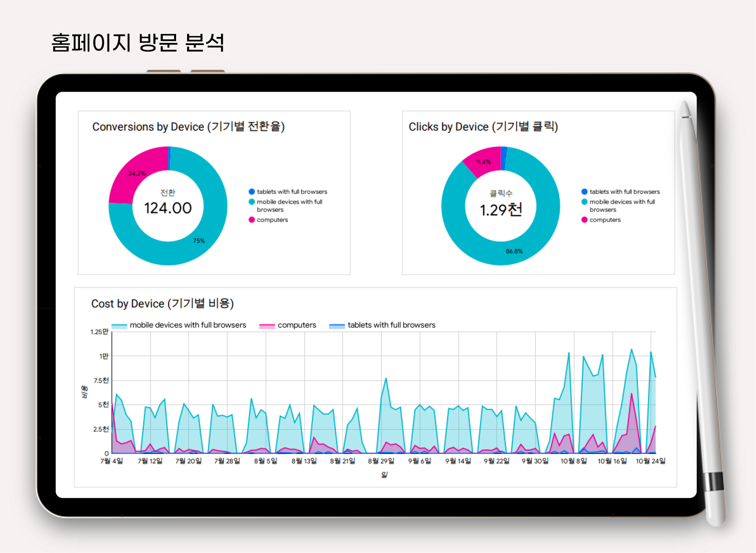Click the 124.00 conversions total value
This screenshot has height=553, width=756.
[168, 208]
